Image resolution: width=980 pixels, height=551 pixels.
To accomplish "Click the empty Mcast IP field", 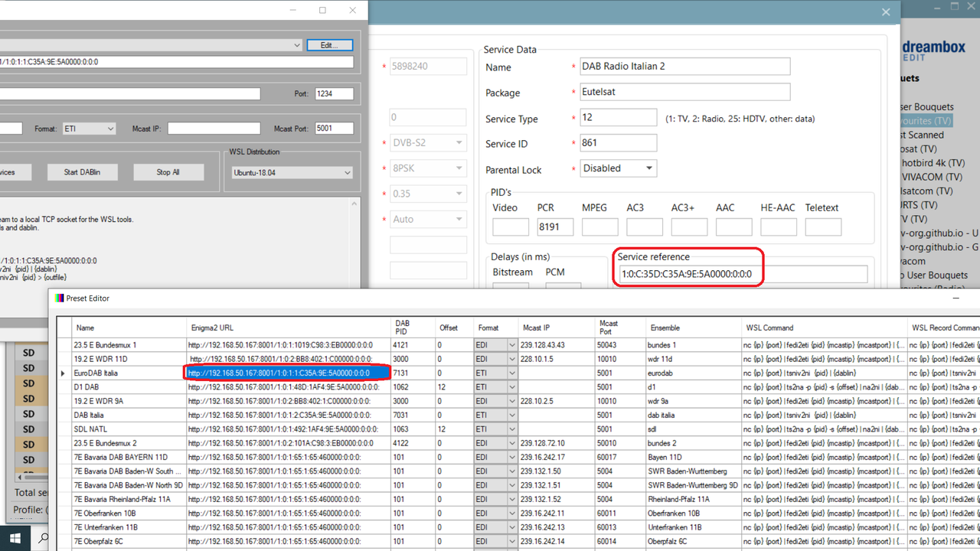I will (214, 129).
